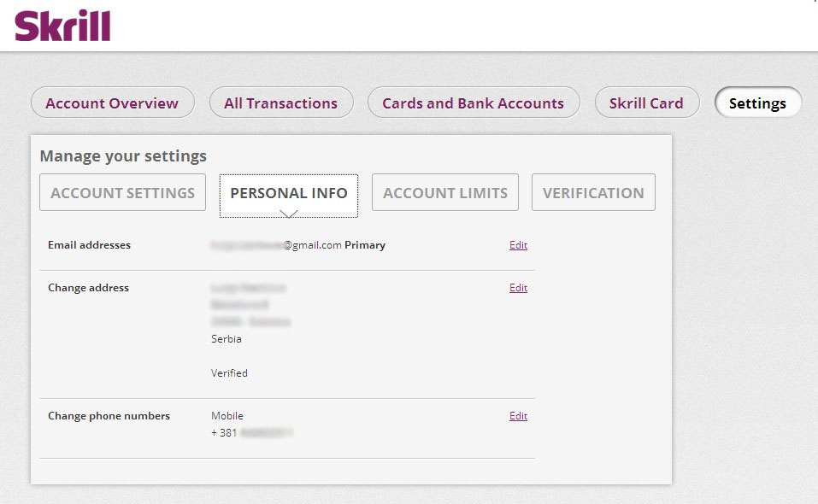
Task: Open the Account Limits section
Action: [x=445, y=192]
